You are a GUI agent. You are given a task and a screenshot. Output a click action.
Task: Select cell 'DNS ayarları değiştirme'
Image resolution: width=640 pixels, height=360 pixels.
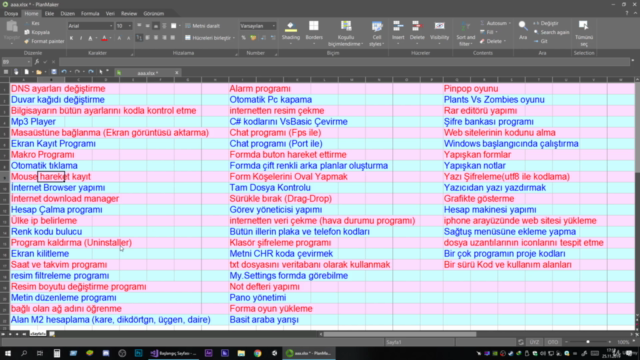(58, 89)
